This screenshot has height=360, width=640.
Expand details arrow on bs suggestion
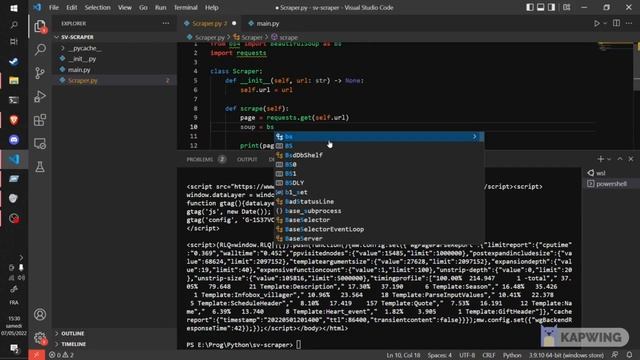coord(475,136)
